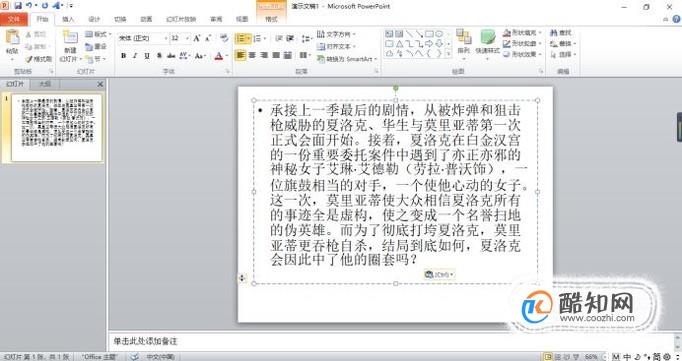Switch to the Slide Show ribbon tab

click(181, 19)
